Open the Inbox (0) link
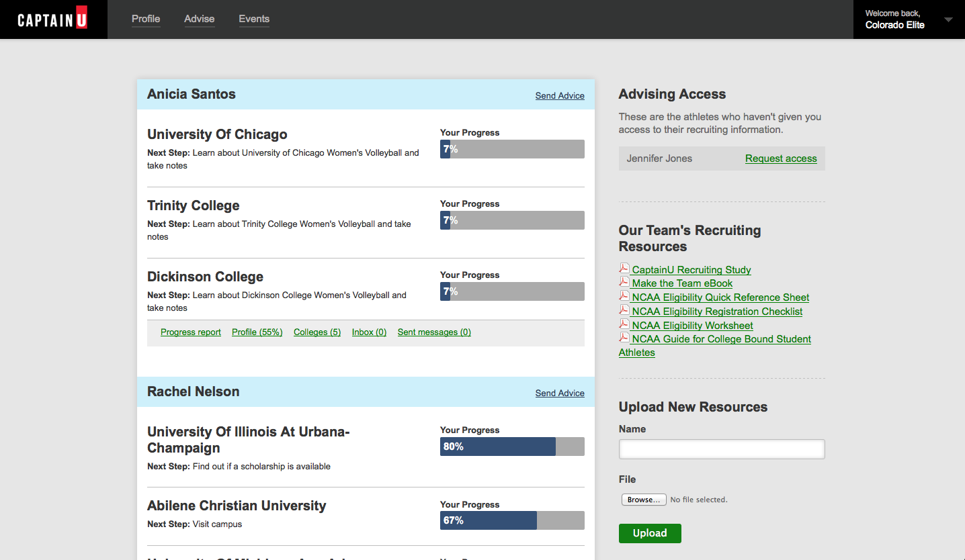 [x=369, y=332]
